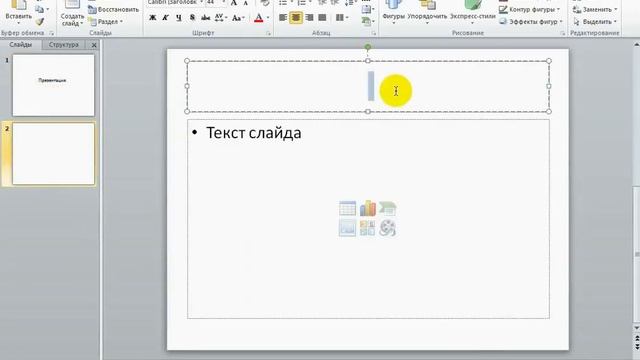
Task: Click the bullets list icon
Action: pos(284,3)
